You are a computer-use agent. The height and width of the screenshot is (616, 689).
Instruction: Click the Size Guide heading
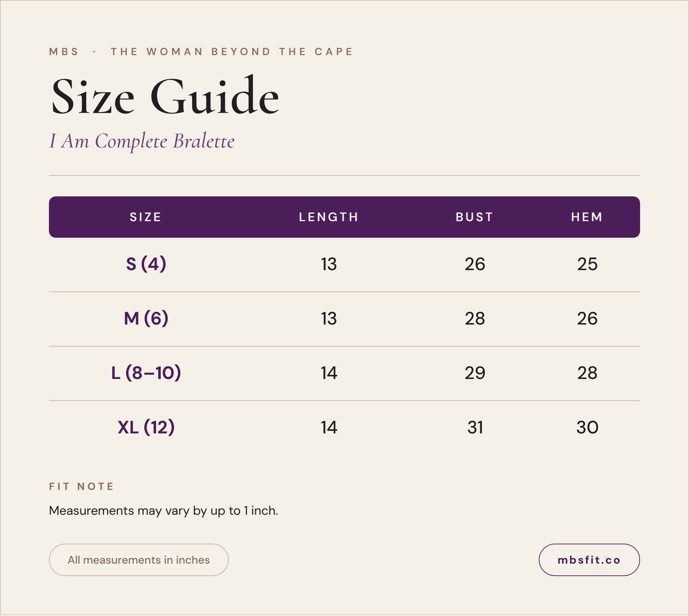pyautogui.click(x=165, y=96)
